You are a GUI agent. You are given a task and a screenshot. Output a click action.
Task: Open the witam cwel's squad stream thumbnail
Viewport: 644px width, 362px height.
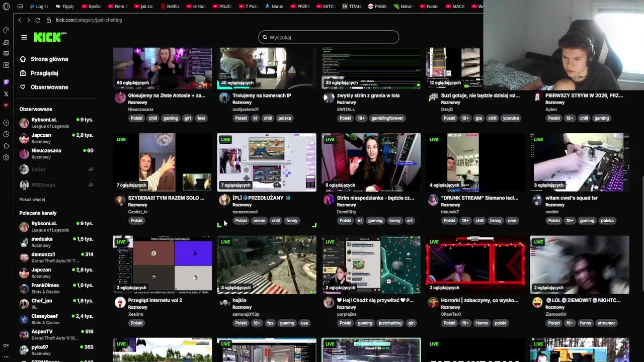click(x=580, y=162)
